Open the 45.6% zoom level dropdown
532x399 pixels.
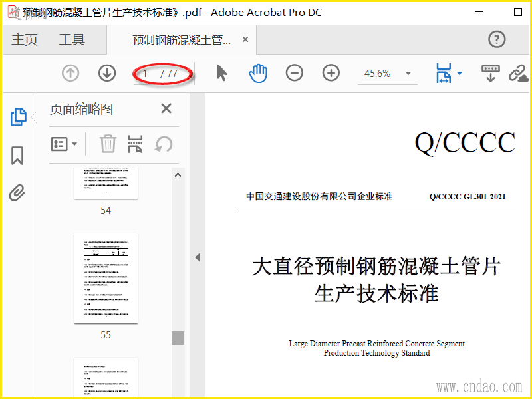pos(408,74)
